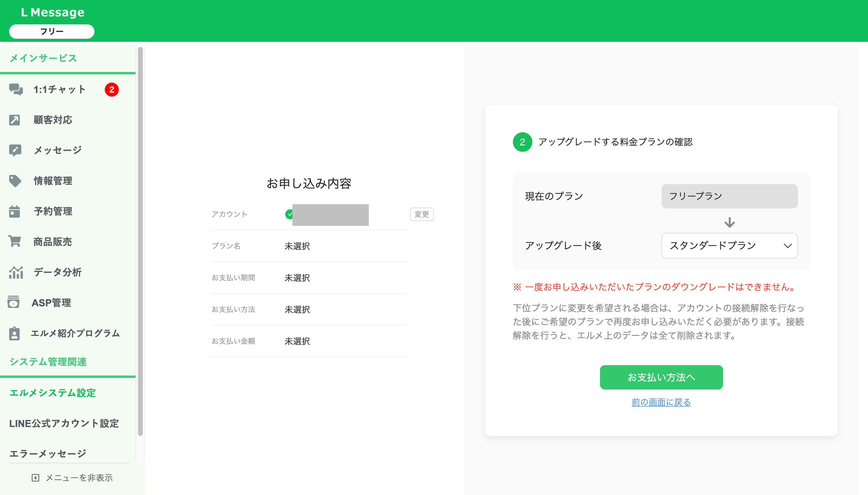Click the メッセージ pencil bubble icon
868x495 pixels.
point(15,150)
